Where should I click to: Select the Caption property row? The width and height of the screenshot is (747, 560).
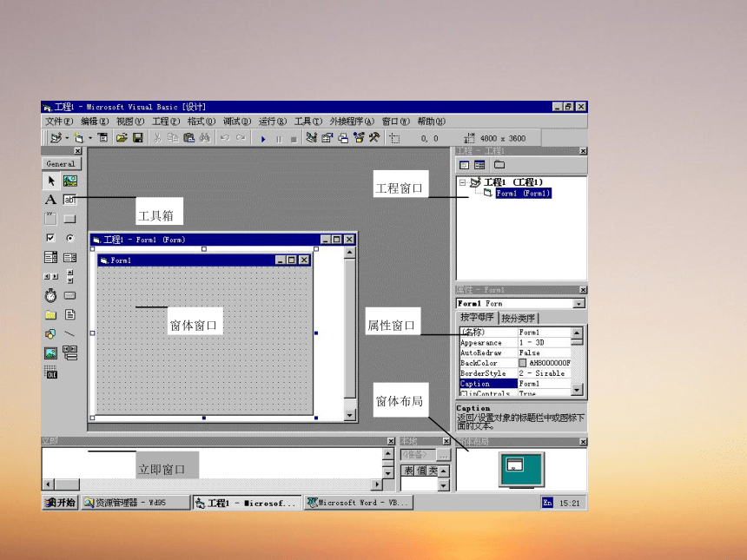(x=515, y=384)
